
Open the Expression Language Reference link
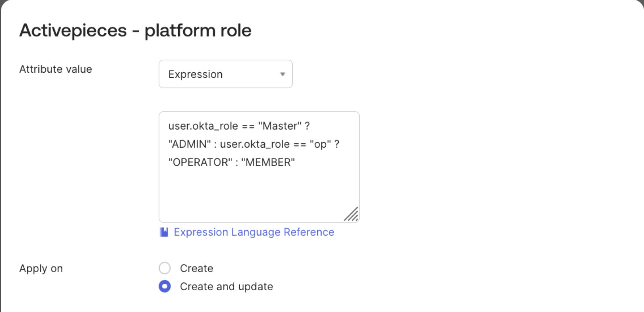tap(254, 232)
